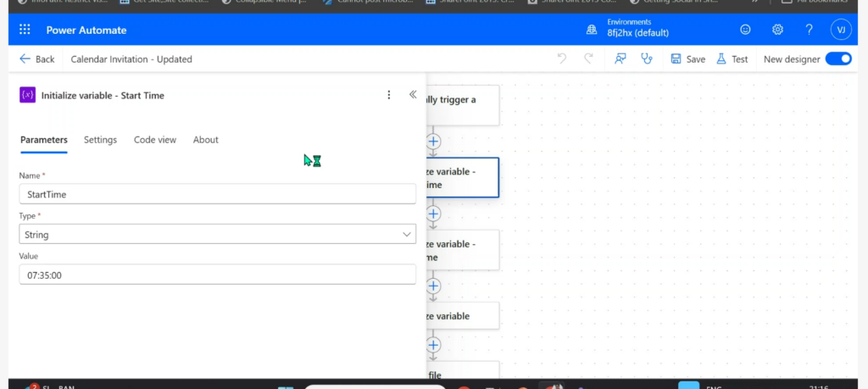Collapse the action details panel
The height and width of the screenshot is (389, 868).
pos(413,95)
